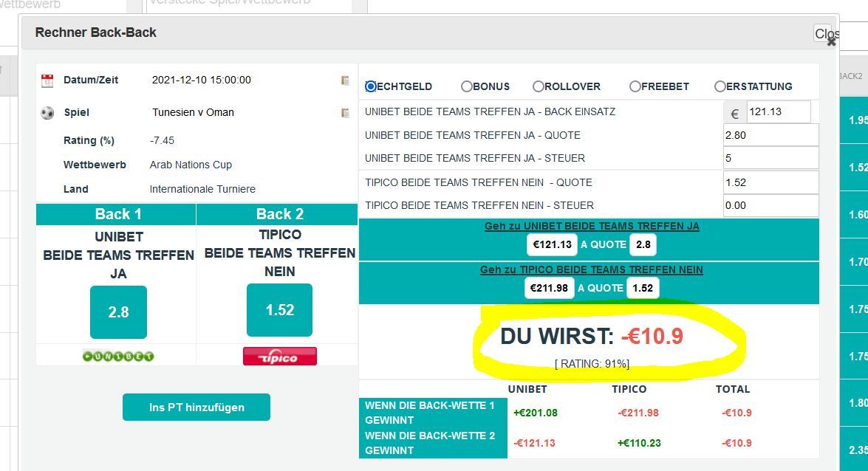Click the 2.8 quote chip in Unibet bar

click(643, 244)
